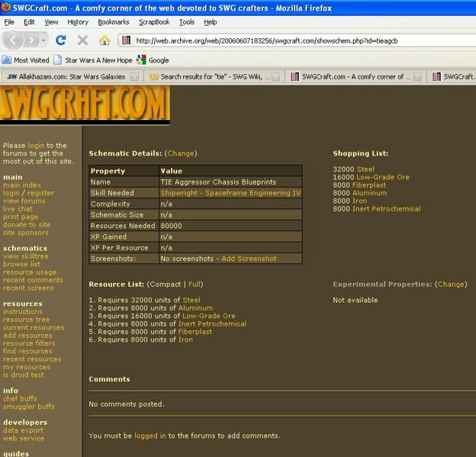
Task: Switch to the Allakhazam.com tab
Action: click(69, 77)
